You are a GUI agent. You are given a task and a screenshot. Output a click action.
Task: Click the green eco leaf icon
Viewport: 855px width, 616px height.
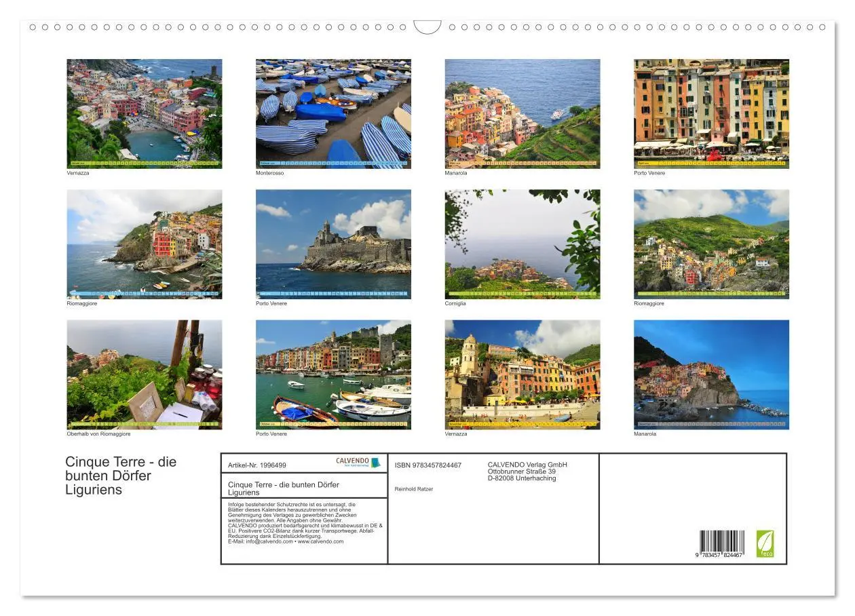click(x=765, y=544)
